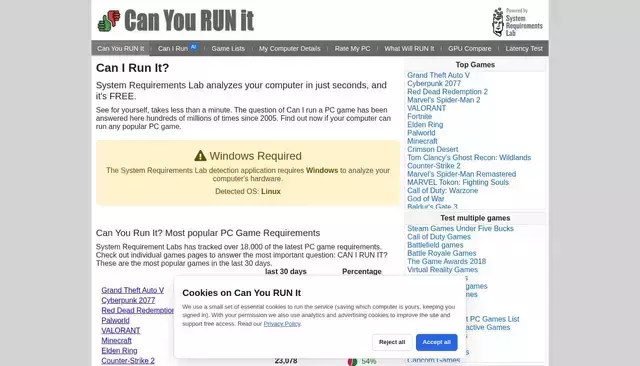The image size is (640, 366).
Task: Select What Will RUN It
Action: tap(409, 49)
